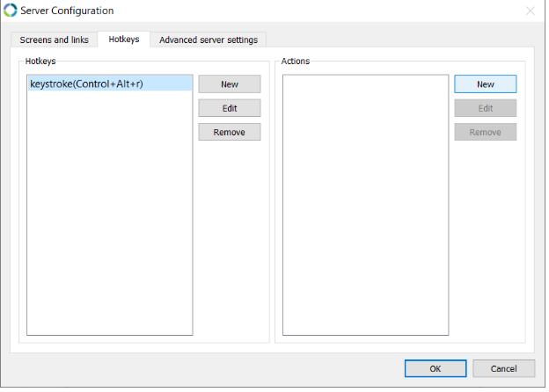Remove the selected hotkey
Image resolution: width=549 pixels, height=392 pixels.
(230, 132)
